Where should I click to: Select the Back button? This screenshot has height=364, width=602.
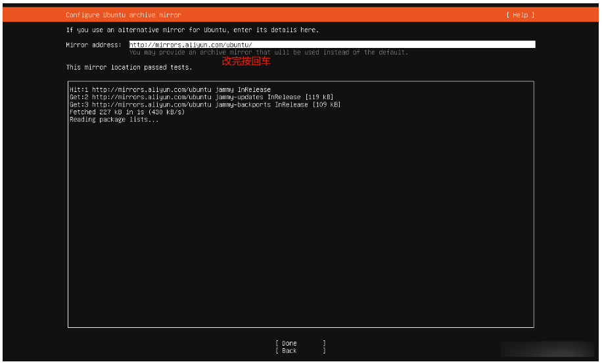[290, 351]
